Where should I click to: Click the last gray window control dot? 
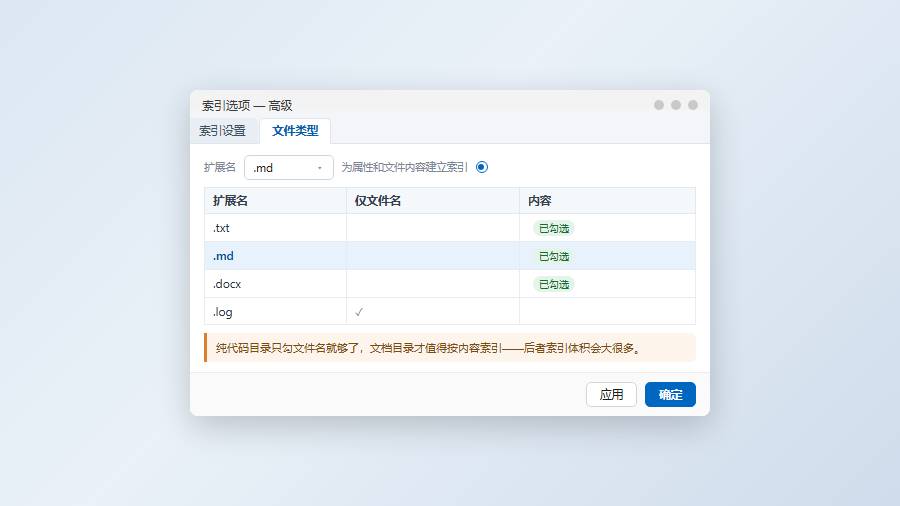[693, 105]
